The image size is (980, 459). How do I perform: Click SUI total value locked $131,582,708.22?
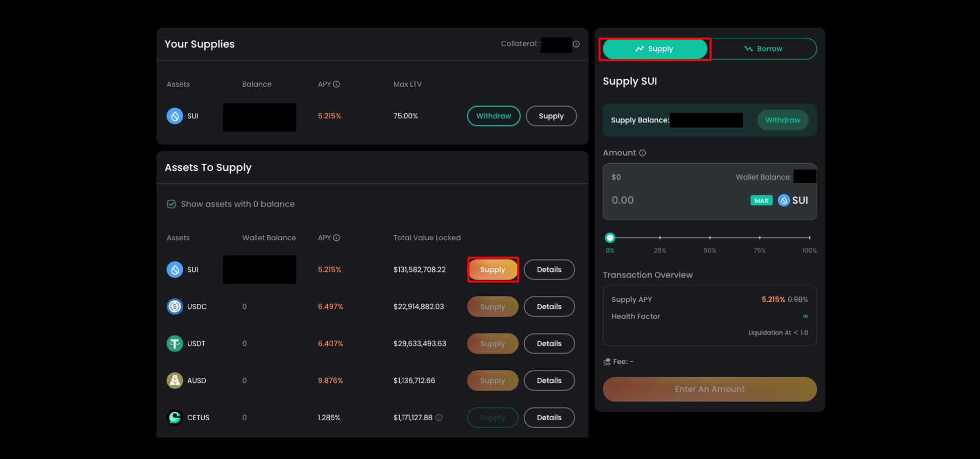(x=420, y=270)
